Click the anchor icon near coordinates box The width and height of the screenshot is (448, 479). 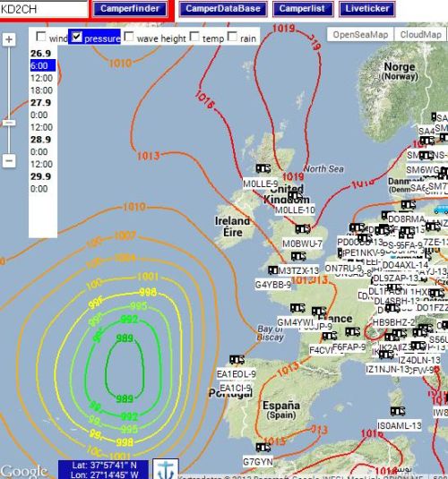(166, 469)
